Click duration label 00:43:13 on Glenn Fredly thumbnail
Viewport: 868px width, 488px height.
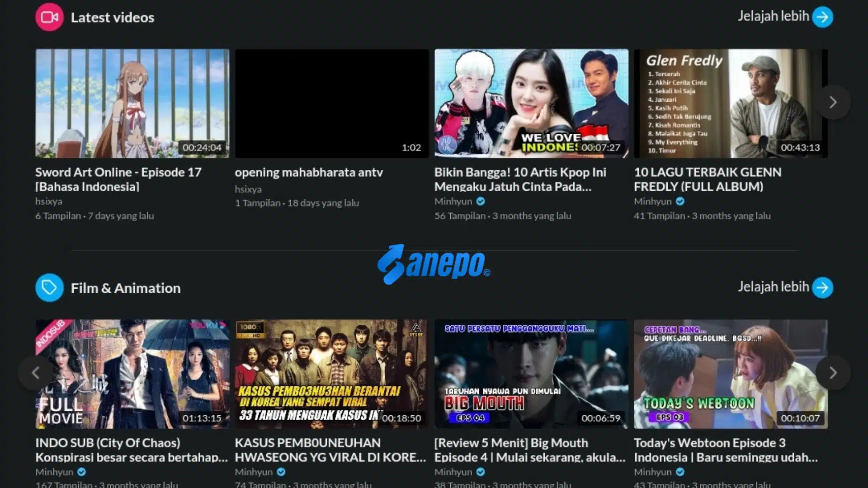click(800, 147)
